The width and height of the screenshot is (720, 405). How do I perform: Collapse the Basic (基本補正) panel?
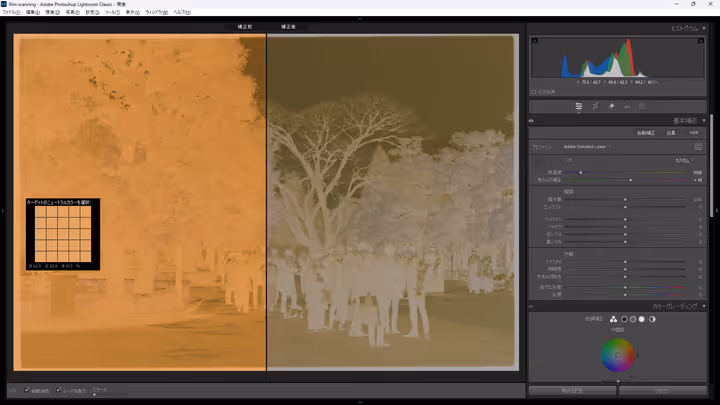click(x=704, y=120)
